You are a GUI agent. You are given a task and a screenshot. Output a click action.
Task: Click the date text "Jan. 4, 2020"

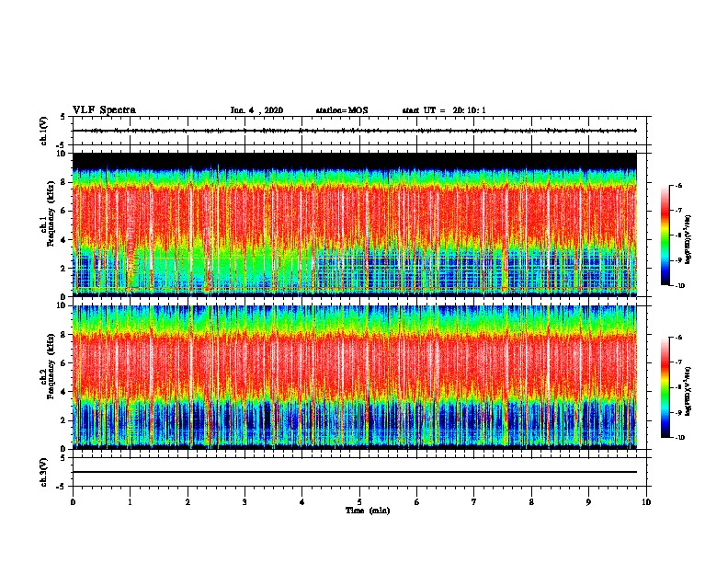(x=256, y=110)
